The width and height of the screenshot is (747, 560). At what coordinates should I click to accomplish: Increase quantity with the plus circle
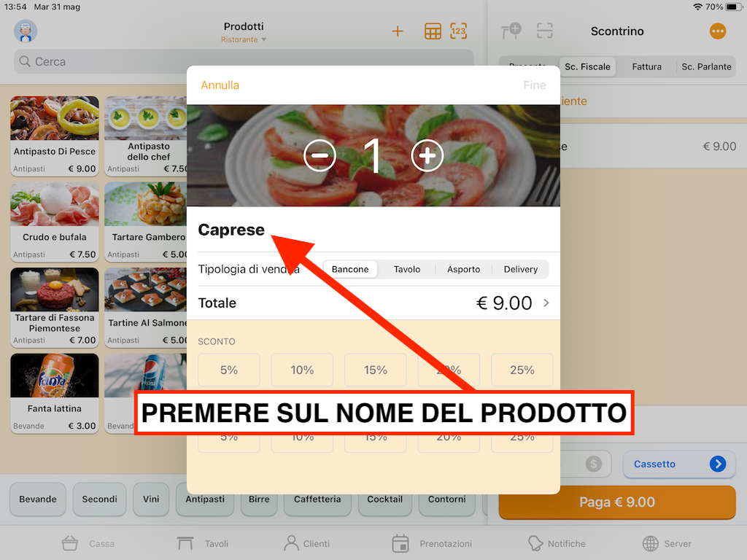tap(427, 155)
